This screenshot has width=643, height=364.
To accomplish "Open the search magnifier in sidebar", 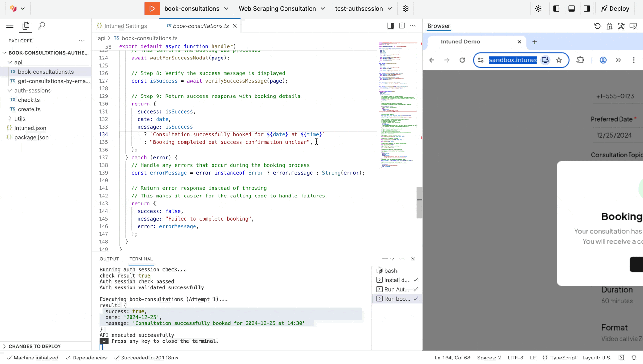I will (x=41, y=26).
